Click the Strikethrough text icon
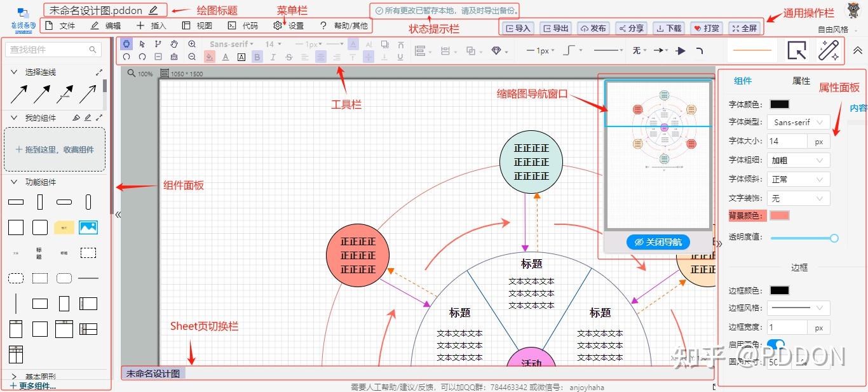This screenshot has width=868, height=392. pos(288,57)
